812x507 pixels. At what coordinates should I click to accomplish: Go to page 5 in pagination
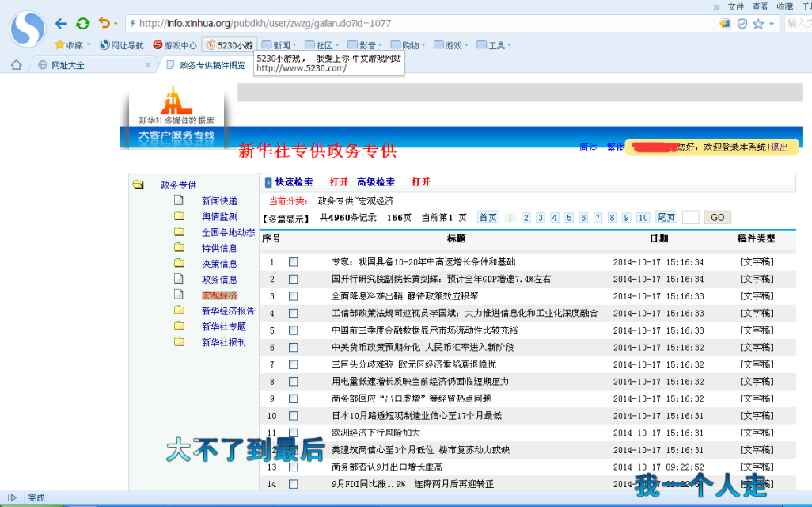(569, 217)
